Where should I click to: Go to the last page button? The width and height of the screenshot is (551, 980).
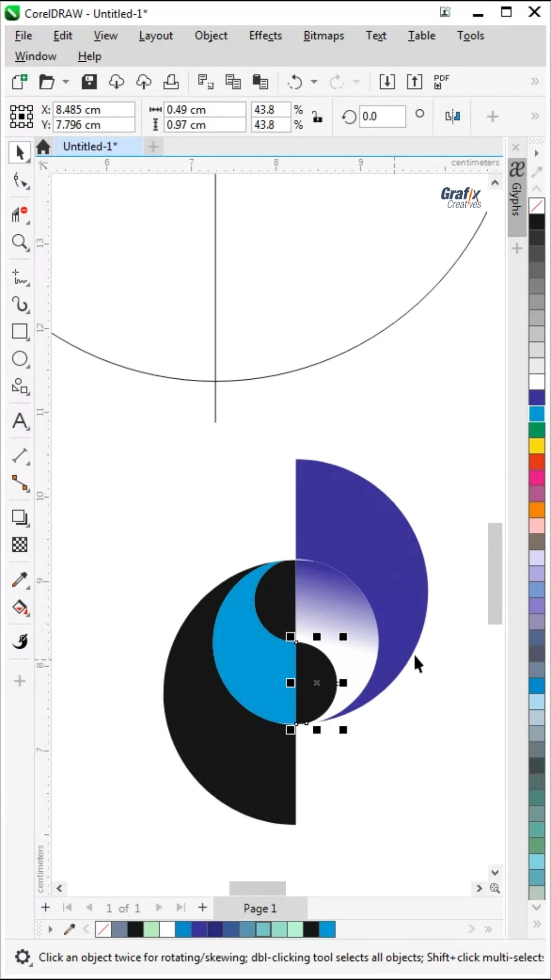coord(181,908)
